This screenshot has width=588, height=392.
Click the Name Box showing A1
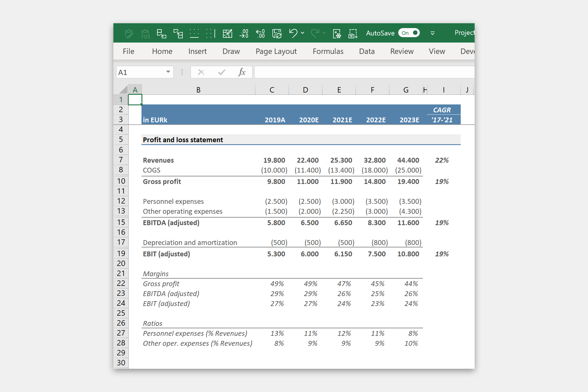140,72
